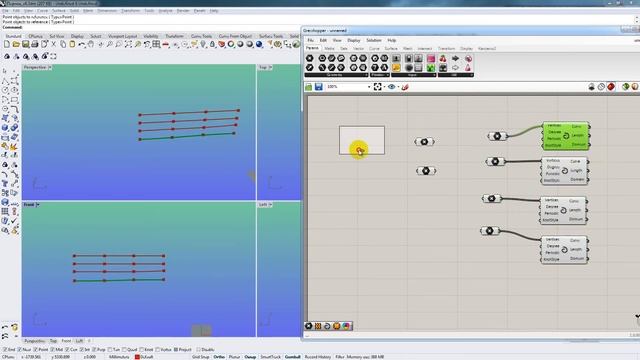
Task: Click the yellow Panel icon in Grasshopper Input
Action: [396, 68]
